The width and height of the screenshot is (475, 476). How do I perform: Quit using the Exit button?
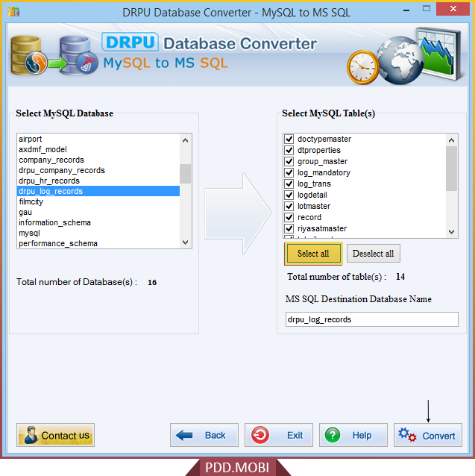tap(279, 435)
